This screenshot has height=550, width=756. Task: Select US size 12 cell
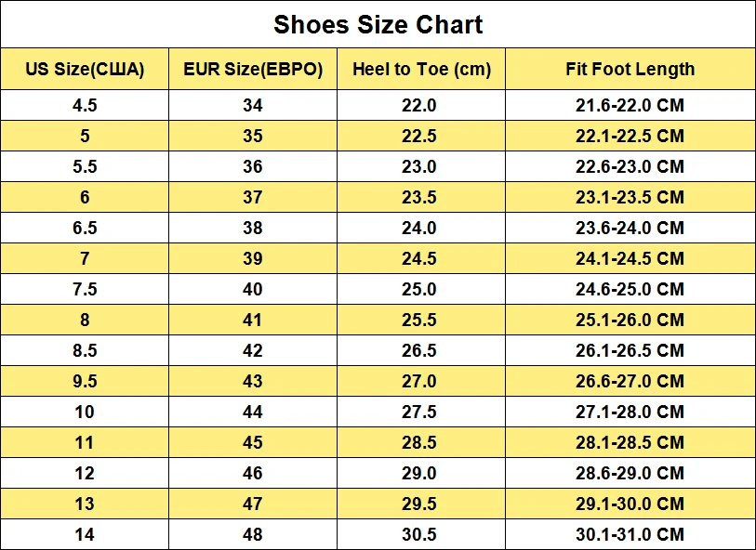tap(85, 473)
